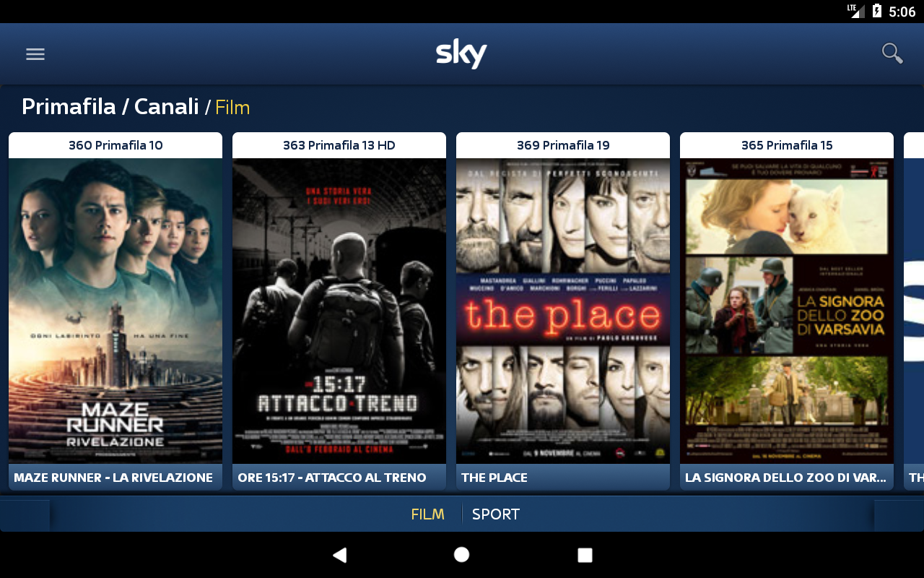924x578 pixels.
Task: Open The Place movie poster
Action: [563, 311]
